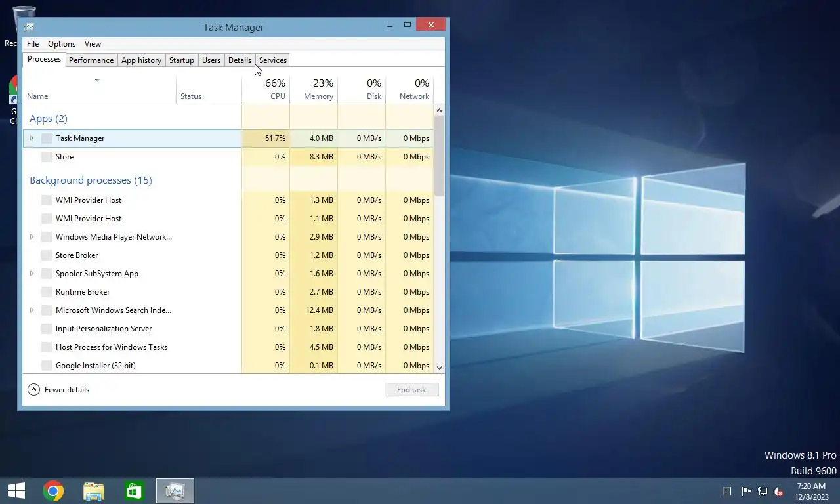Switch to the App history tab
The image size is (840, 504).
click(x=141, y=60)
